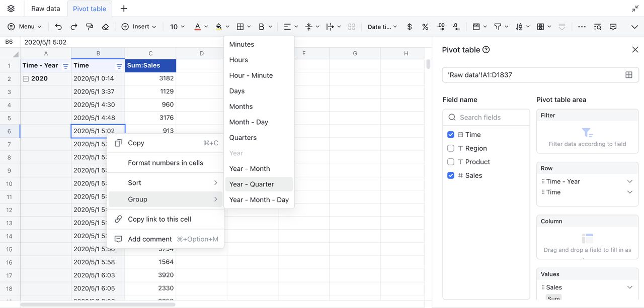
Task: Collapse the 2020 year group
Action: point(25,78)
